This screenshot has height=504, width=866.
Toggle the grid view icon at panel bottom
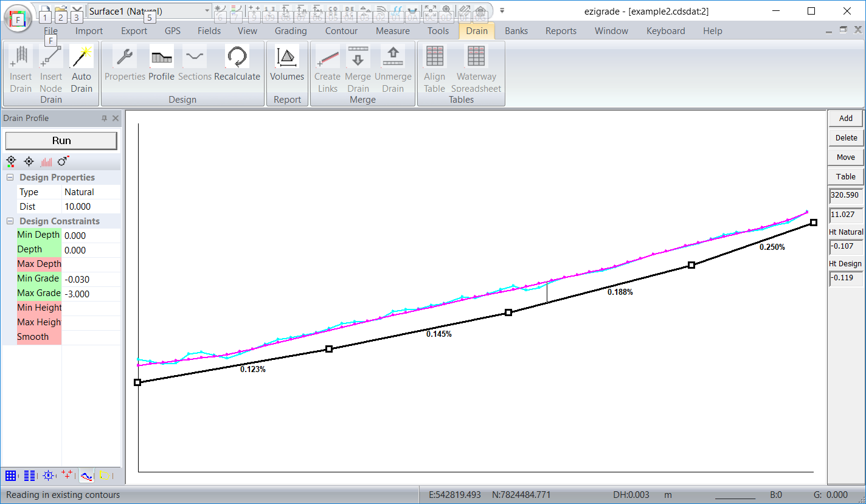[x=10, y=475]
